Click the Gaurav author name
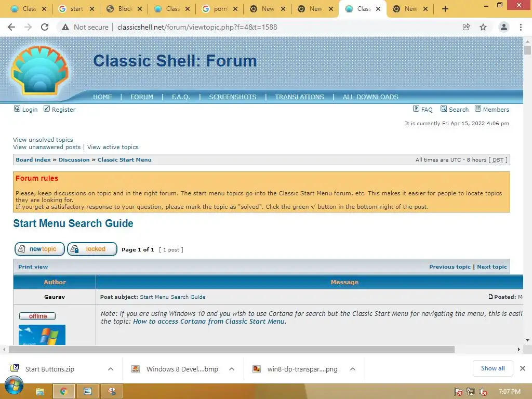 (x=54, y=297)
